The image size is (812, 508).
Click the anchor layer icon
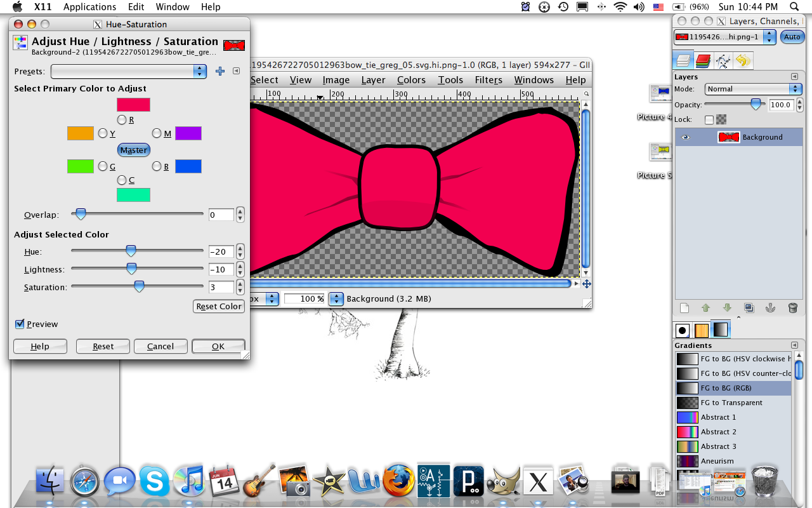coord(771,308)
